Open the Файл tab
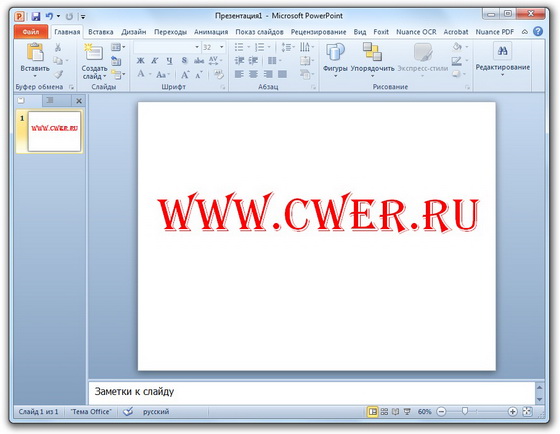The height and width of the screenshot is (434, 560). (31, 32)
